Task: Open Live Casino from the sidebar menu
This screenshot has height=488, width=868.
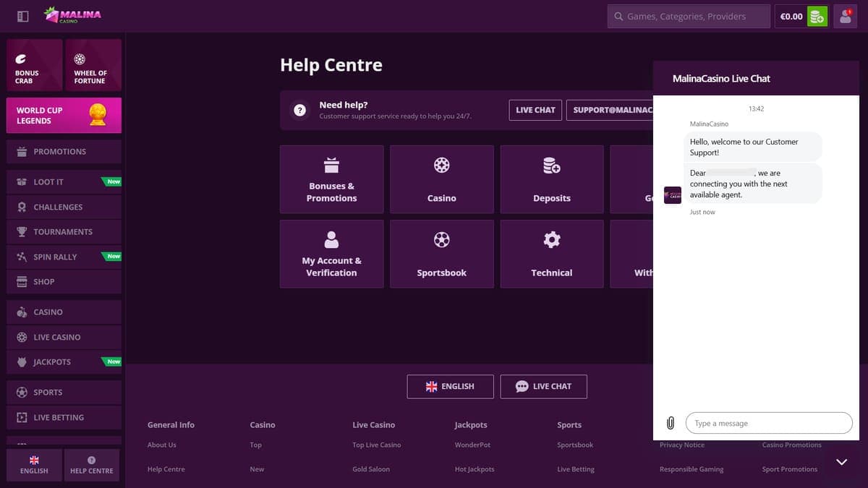Action: coord(64,337)
